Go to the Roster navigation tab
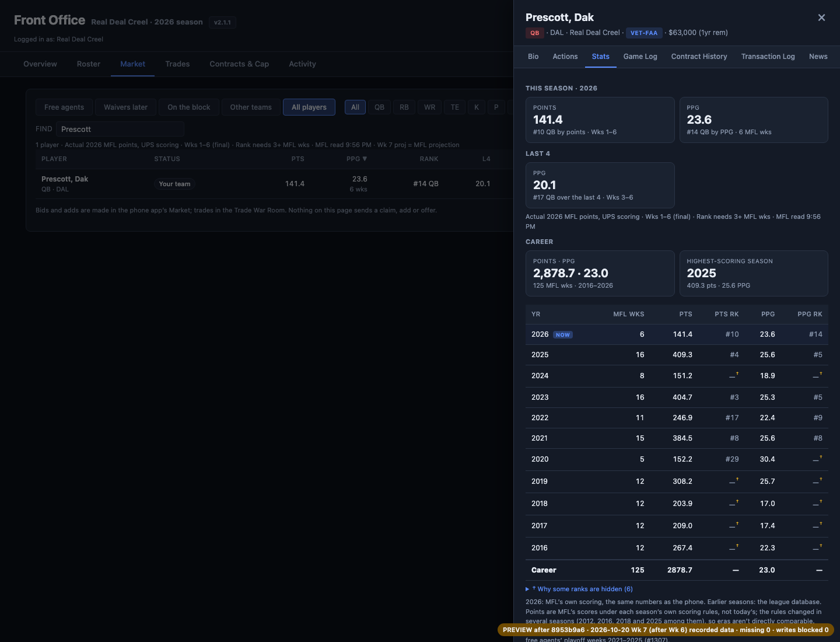The image size is (840, 642). click(x=89, y=64)
